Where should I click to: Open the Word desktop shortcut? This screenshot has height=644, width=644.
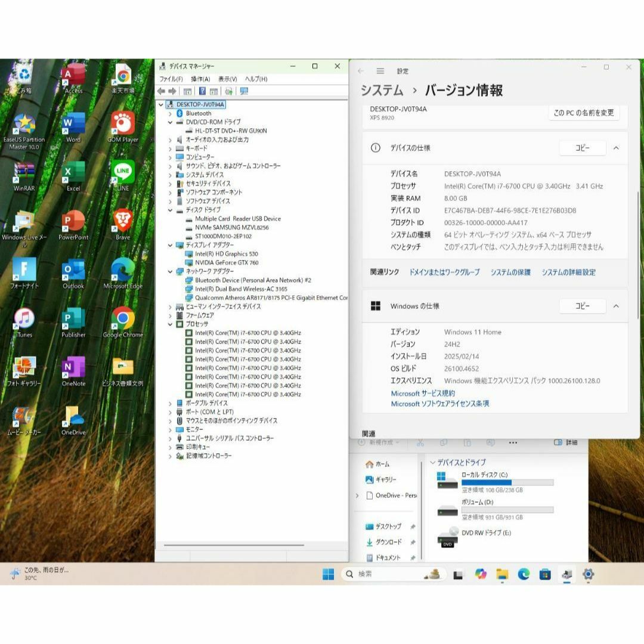click(x=73, y=127)
